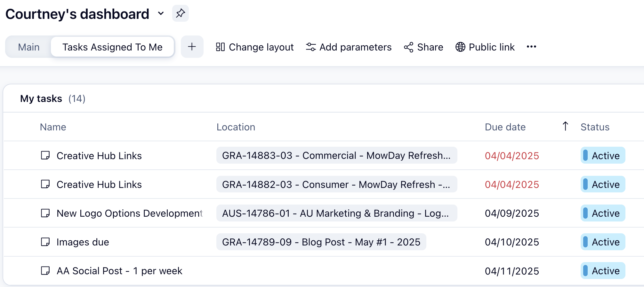Viewport: 644px width, 287px height.
Task: Share the dashboard
Action: [423, 47]
